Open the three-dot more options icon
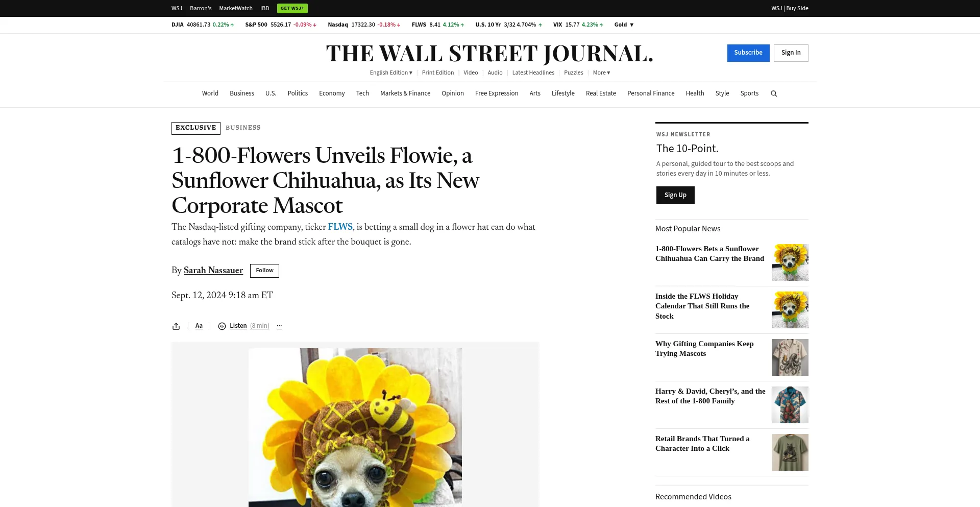This screenshot has width=980, height=507. click(279, 326)
